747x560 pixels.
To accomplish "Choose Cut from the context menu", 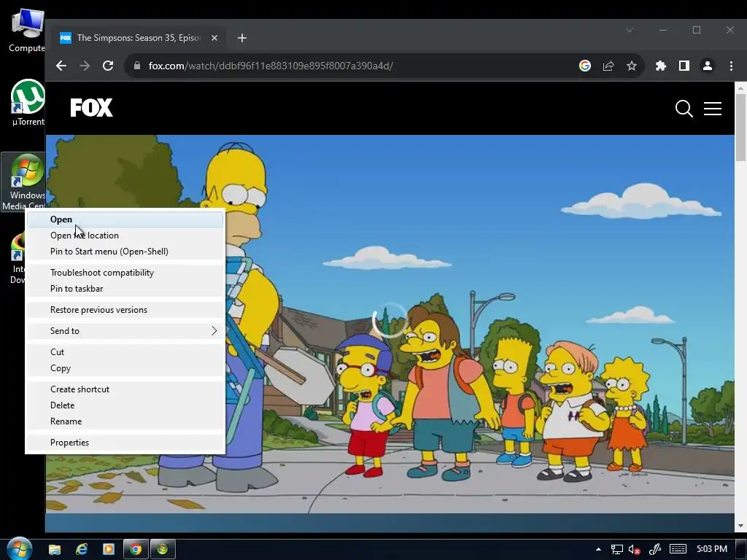I will 125,352.
